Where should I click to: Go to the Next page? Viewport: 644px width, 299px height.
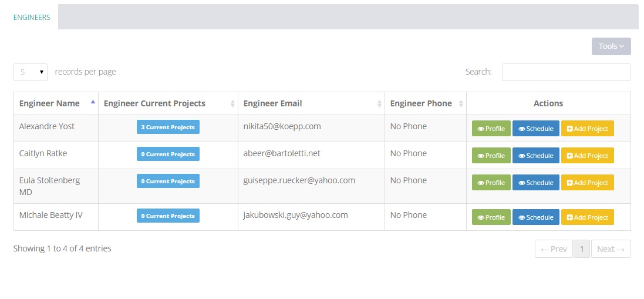[x=611, y=249]
